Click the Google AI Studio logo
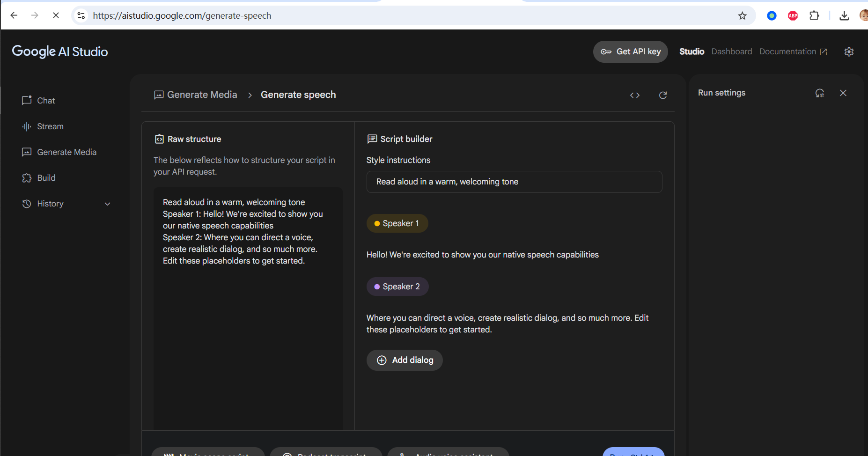This screenshot has height=456, width=868. 60,51
